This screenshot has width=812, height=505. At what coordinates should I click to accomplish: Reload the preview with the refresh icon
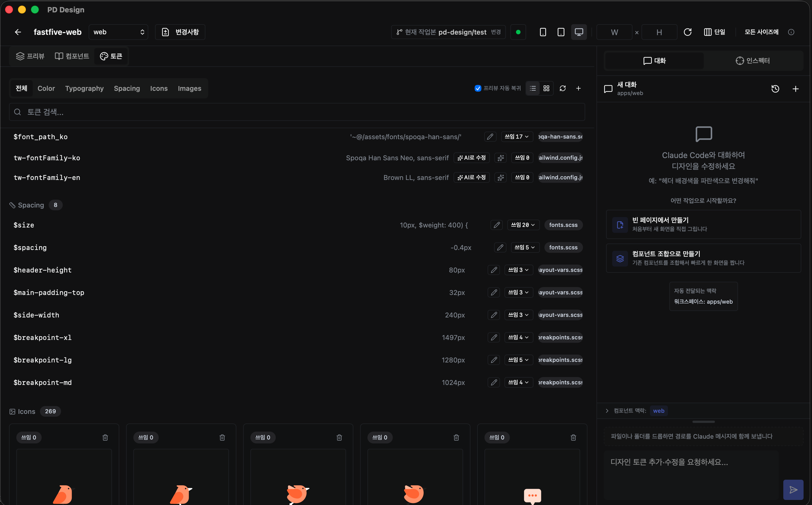pyautogui.click(x=687, y=32)
